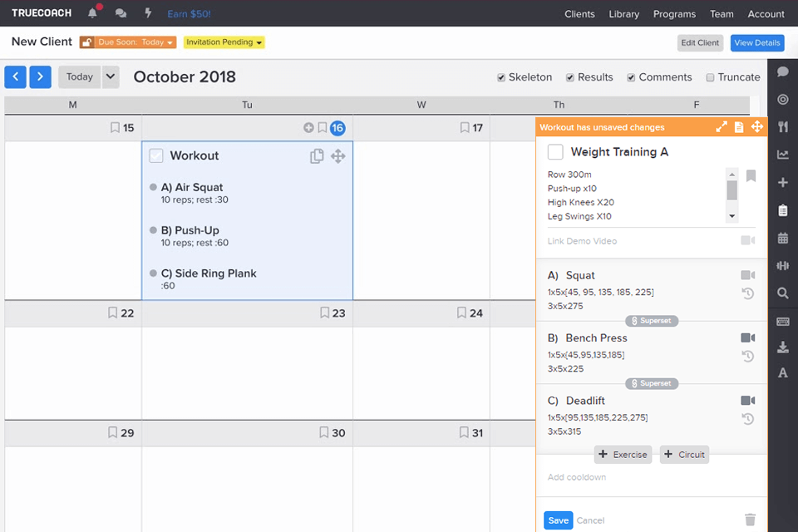
Task: Add a workout on October 16
Action: tap(308, 128)
